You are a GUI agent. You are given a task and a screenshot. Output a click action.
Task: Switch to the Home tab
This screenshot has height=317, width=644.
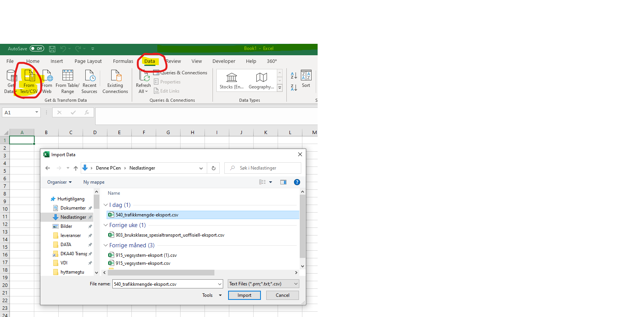pos(33,61)
